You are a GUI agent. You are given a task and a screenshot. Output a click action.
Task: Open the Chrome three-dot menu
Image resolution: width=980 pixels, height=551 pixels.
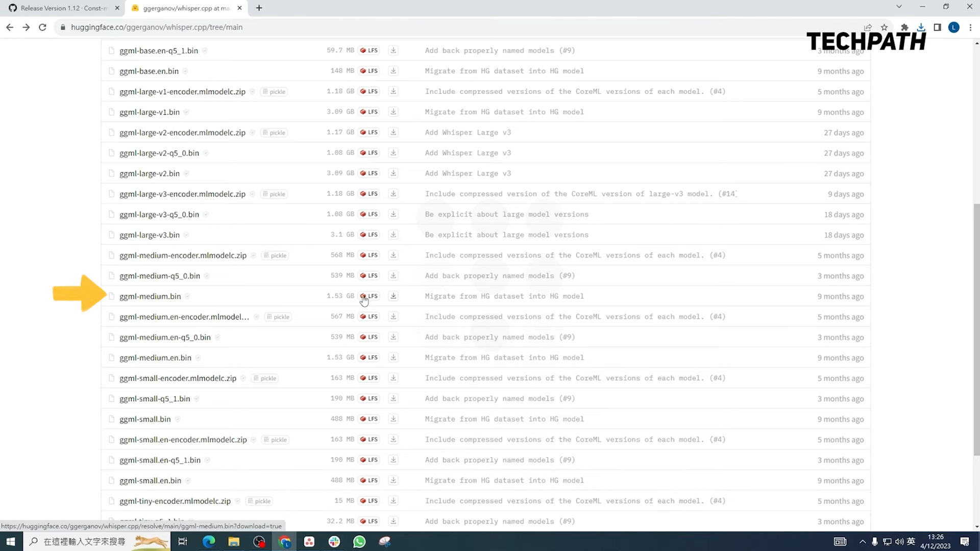[x=971, y=27]
